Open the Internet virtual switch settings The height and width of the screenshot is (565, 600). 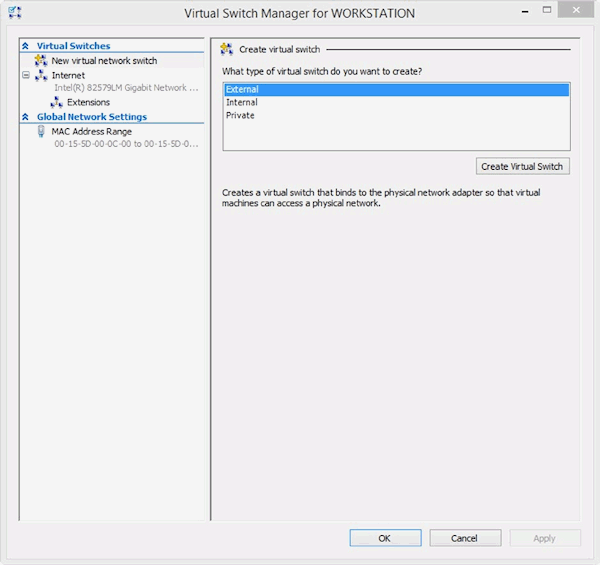click(x=68, y=75)
